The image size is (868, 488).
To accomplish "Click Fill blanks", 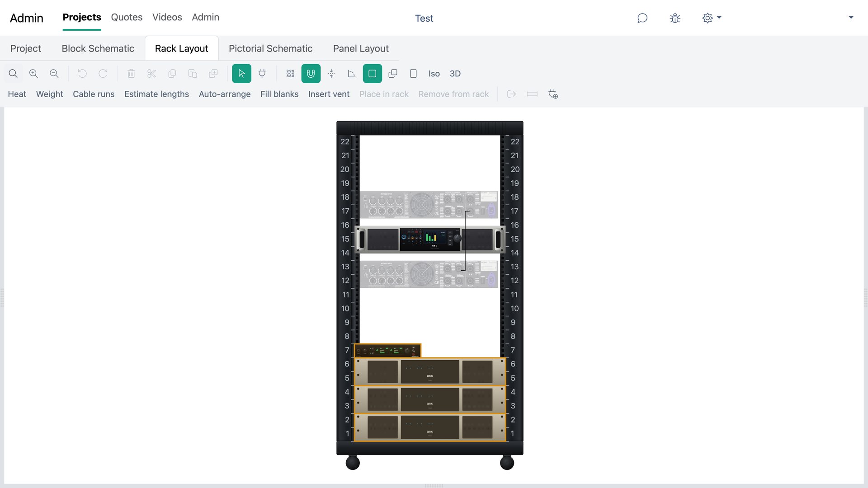I will click(279, 94).
